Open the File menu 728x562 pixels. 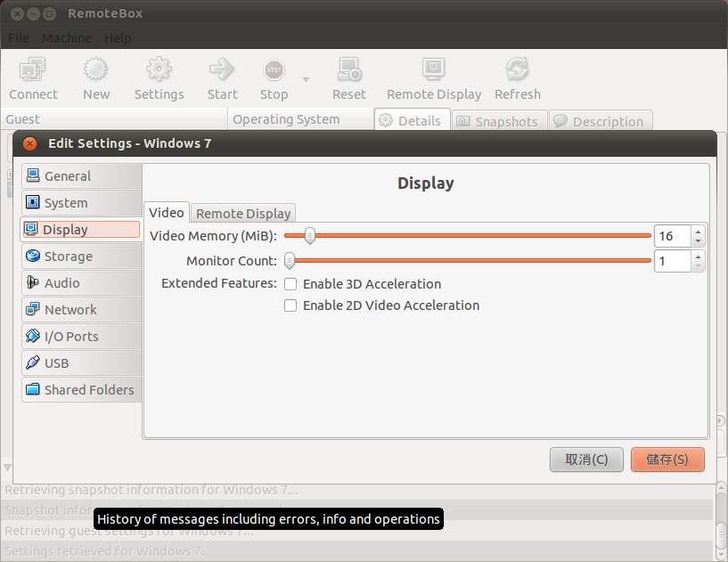coord(19,38)
